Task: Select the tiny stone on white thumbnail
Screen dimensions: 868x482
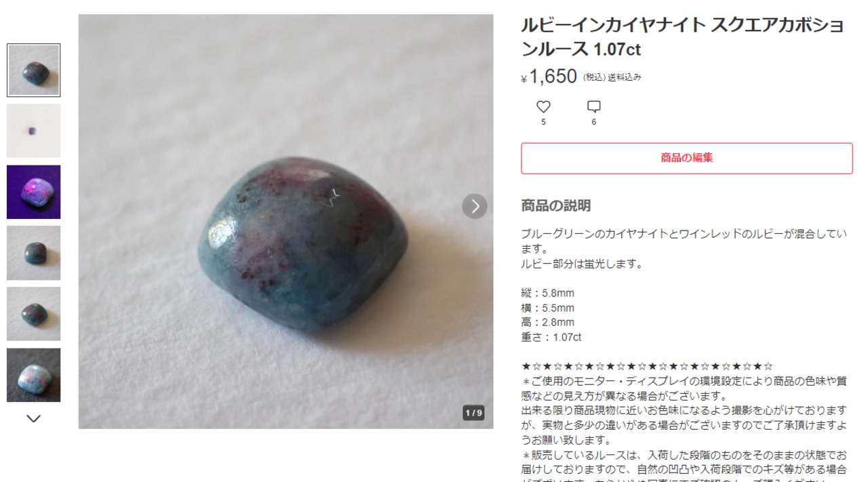Action: [34, 131]
